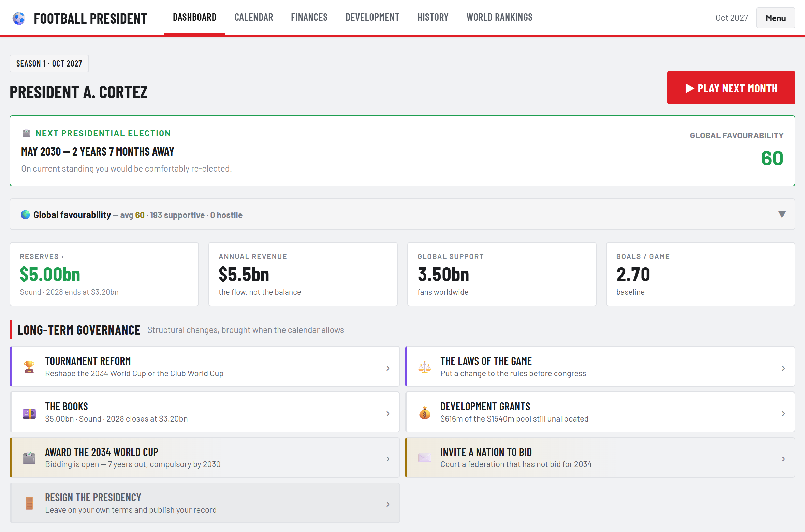Click the door icon for Resign the Presidency
805x532 pixels.
pos(29,504)
